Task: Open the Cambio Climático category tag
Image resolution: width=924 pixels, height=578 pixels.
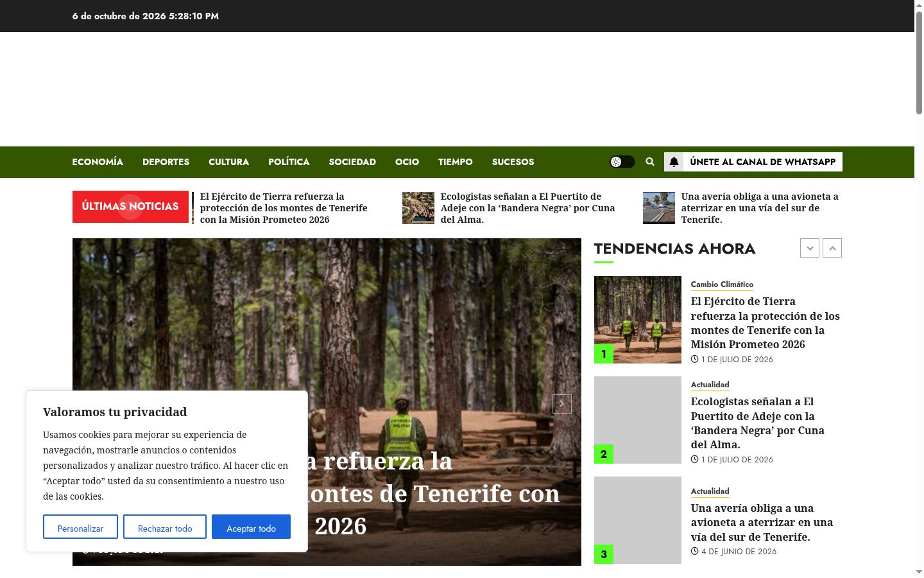Action: (x=722, y=285)
